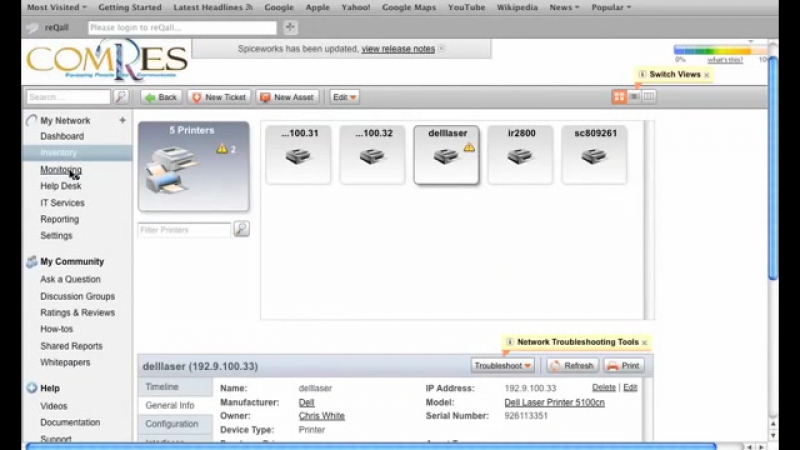Open Monitoring in sidebar
800x450 pixels.
61,169
